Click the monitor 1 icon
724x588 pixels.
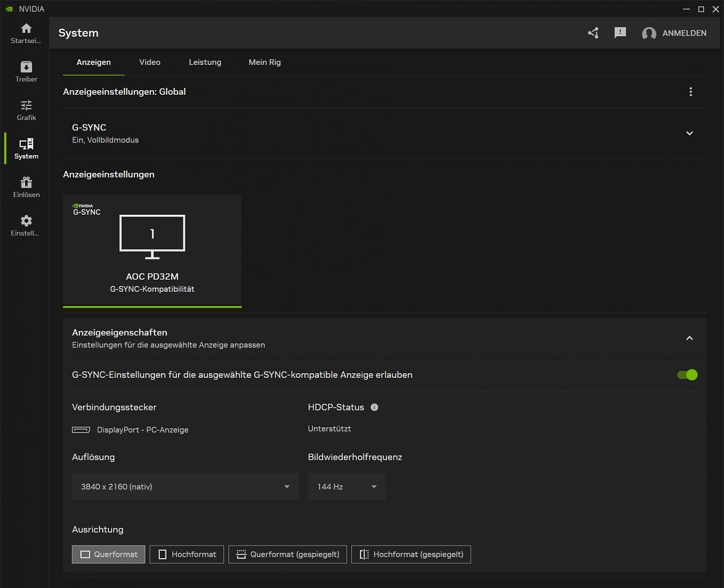[152, 237]
